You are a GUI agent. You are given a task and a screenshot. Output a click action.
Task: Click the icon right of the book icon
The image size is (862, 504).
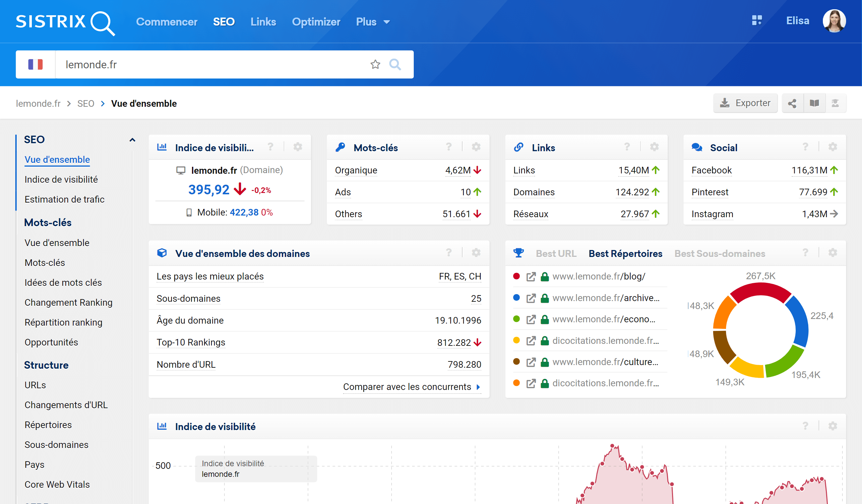tap(835, 103)
